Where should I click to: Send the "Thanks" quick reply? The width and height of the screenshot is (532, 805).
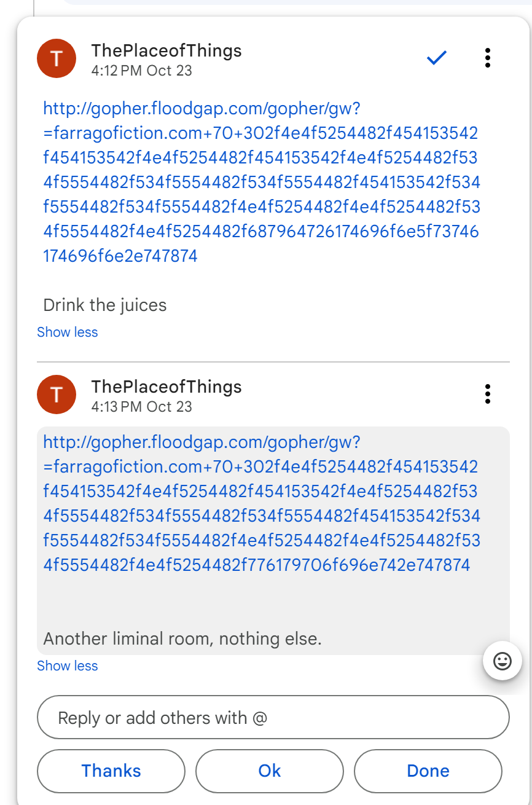click(111, 771)
